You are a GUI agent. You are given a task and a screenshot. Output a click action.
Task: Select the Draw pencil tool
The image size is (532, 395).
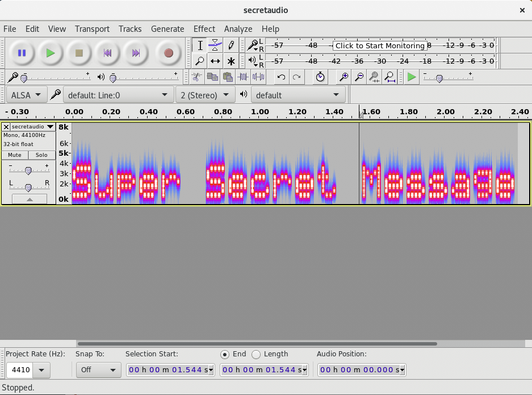pos(231,45)
